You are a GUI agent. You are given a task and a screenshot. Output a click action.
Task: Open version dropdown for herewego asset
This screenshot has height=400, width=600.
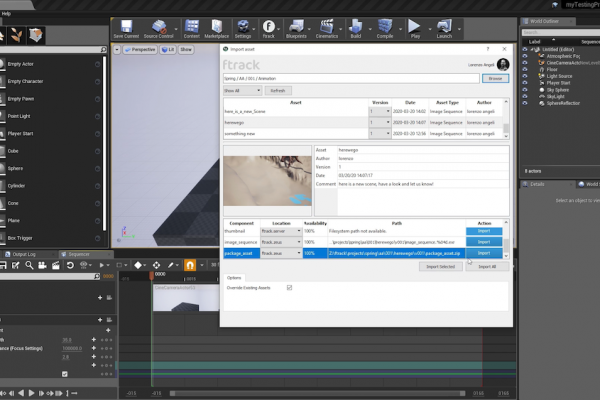coord(380,122)
